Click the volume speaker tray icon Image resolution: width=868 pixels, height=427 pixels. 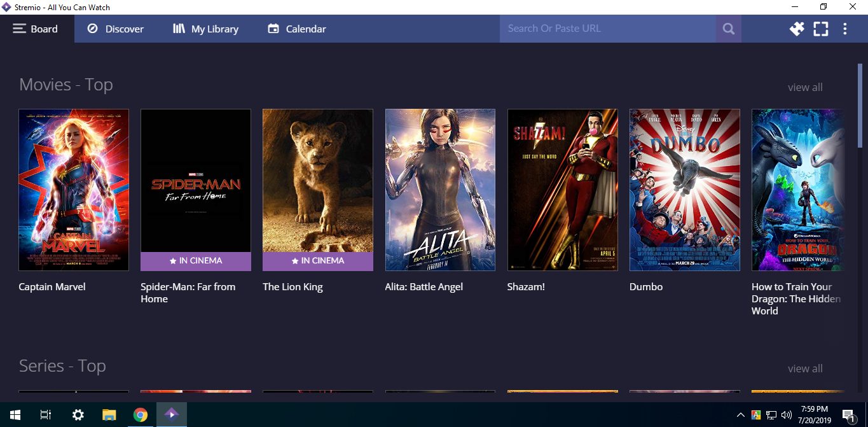point(786,415)
